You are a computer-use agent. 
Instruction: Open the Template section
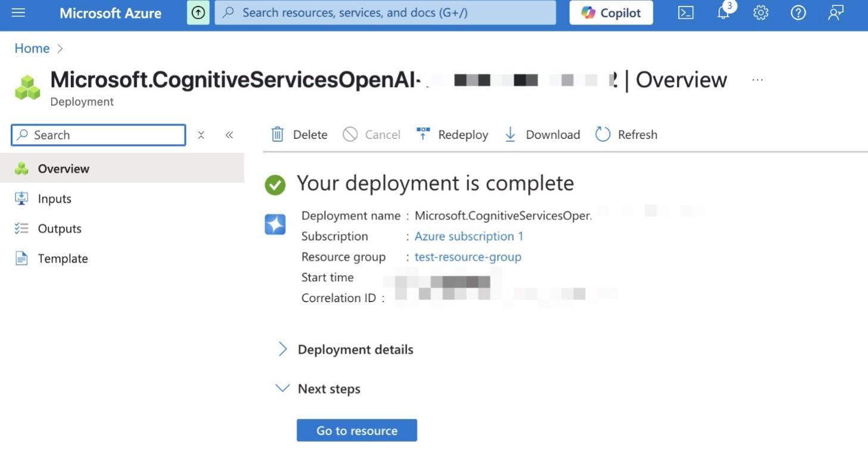click(62, 258)
